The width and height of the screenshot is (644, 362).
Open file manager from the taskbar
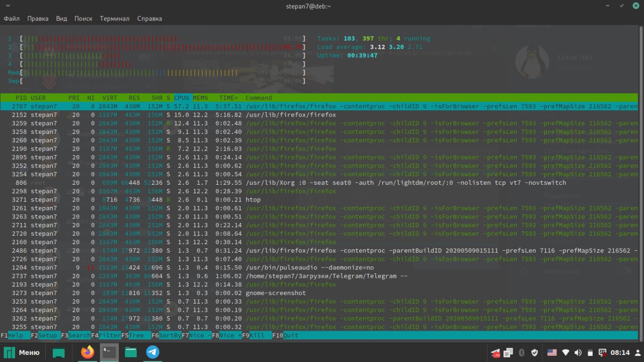click(131, 352)
